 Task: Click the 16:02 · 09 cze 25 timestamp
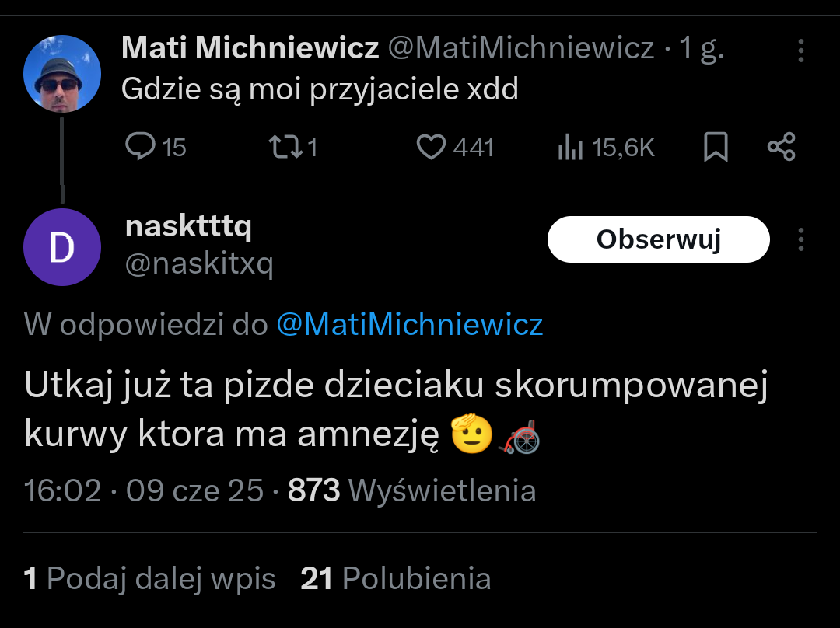(144, 490)
